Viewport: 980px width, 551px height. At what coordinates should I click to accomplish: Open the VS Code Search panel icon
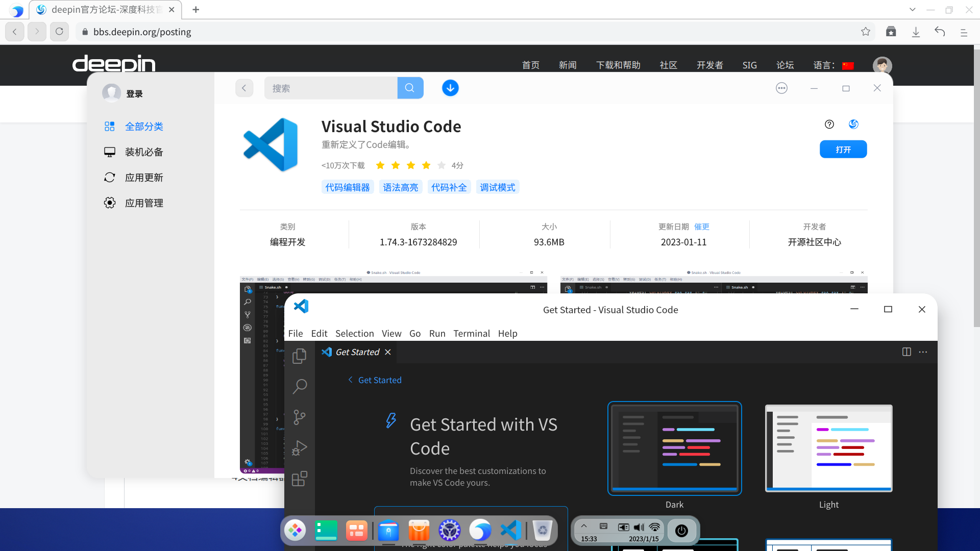(300, 386)
